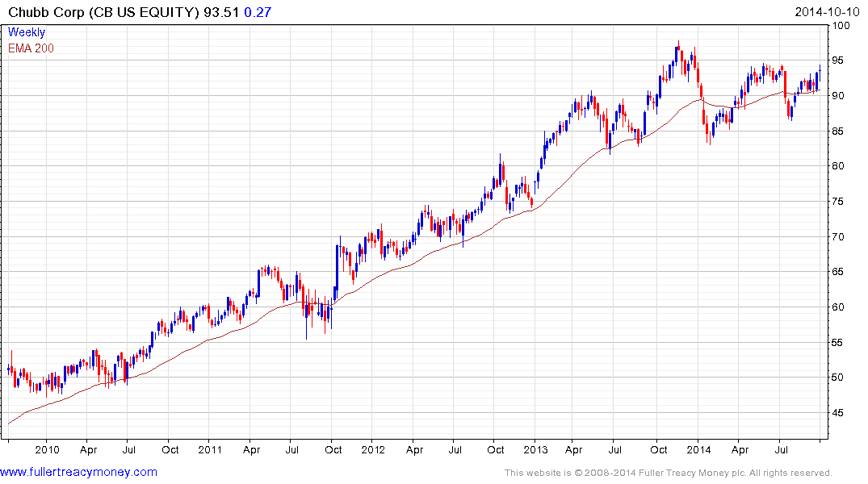The image size is (868, 484).
Task: Click the 65 price axis label
Action: 839,272
